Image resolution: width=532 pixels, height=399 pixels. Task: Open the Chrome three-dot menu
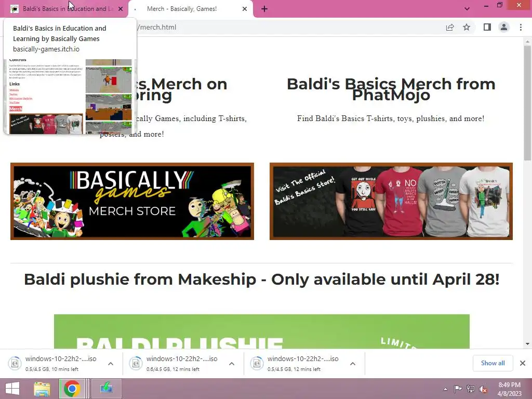[x=521, y=27]
